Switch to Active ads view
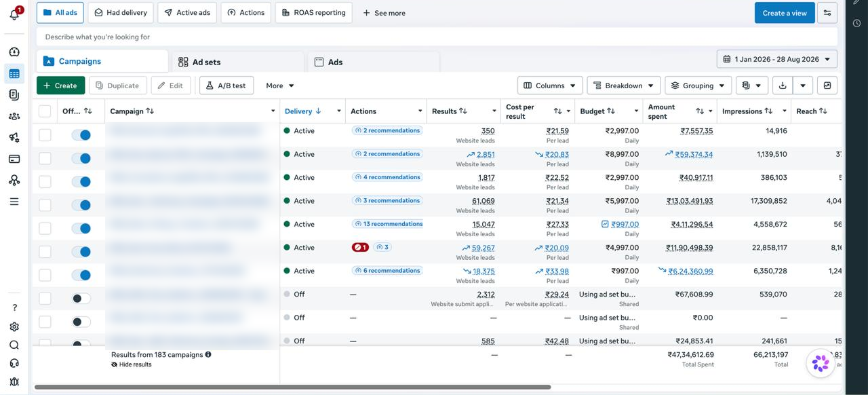 click(187, 13)
